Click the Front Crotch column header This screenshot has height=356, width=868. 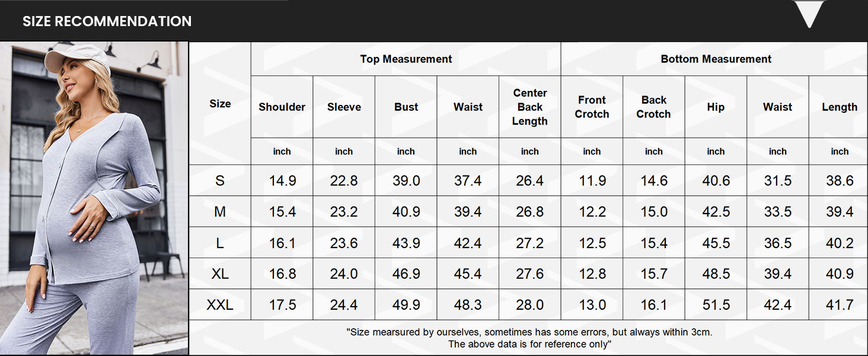[592, 107]
